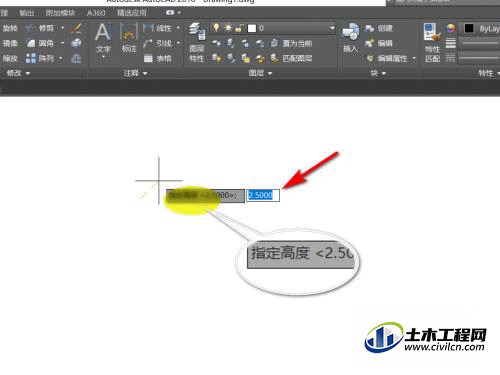Select the Leader (引线) tool icon

point(148,43)
